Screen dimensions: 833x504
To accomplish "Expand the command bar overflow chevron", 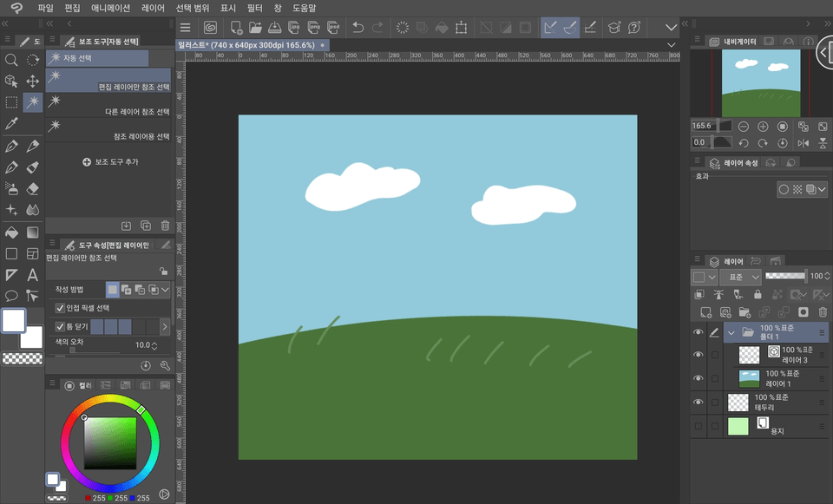I will point(671,28).
